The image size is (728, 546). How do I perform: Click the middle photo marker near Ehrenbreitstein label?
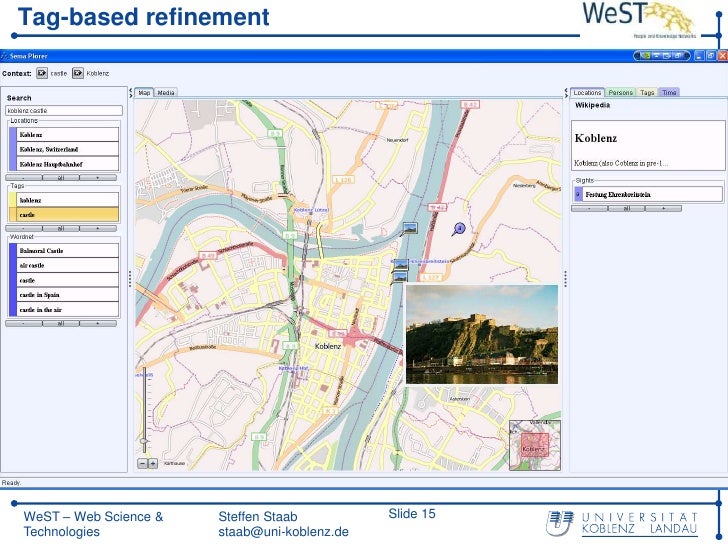pyautogui.click(x=400, y=265)
